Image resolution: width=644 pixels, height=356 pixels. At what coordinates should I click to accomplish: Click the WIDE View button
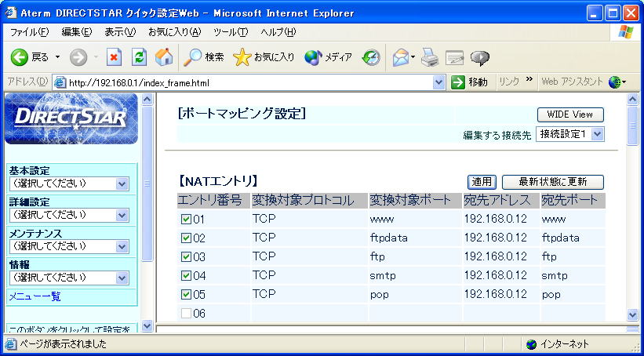[x=570, y=114]
